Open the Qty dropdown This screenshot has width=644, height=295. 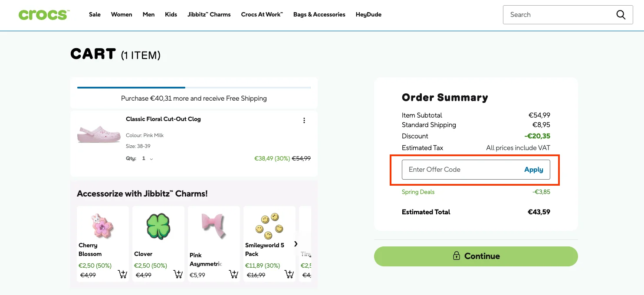148,159
